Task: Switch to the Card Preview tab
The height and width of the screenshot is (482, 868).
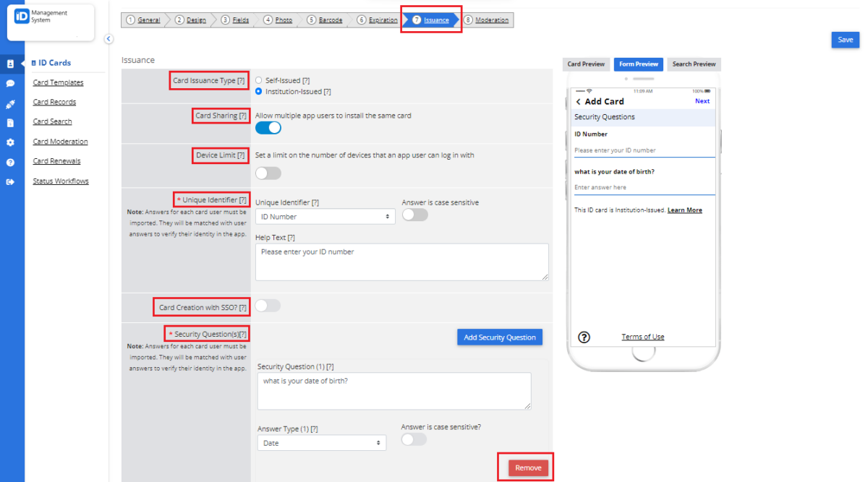Action: point(585,64)
